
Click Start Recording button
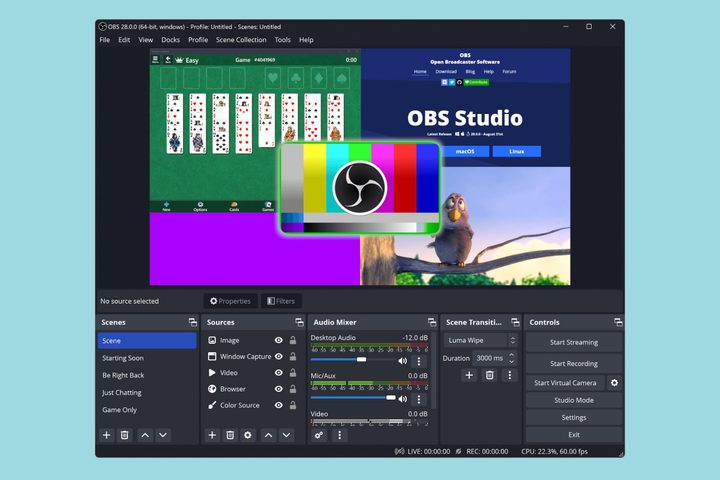(x=574, y=363)
